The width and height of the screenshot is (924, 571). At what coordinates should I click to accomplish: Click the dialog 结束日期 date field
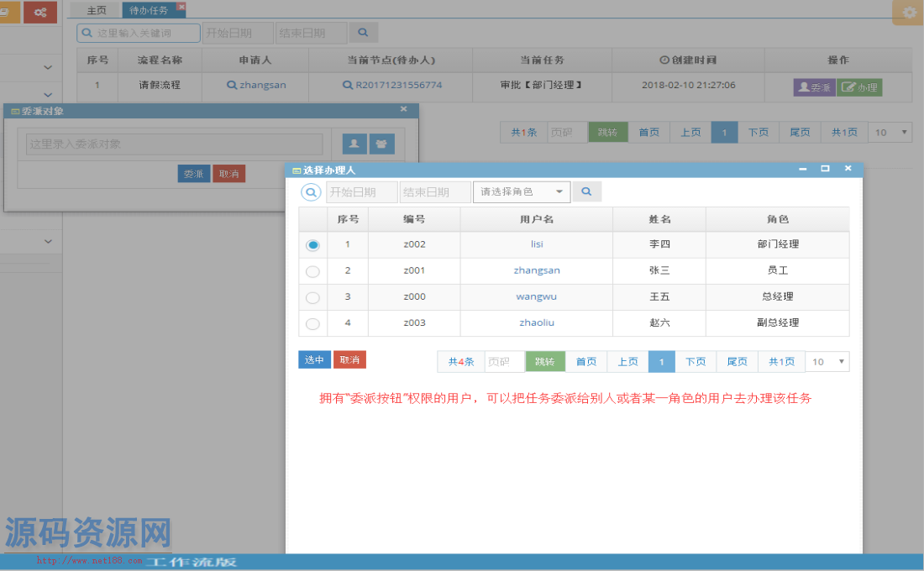435,192
